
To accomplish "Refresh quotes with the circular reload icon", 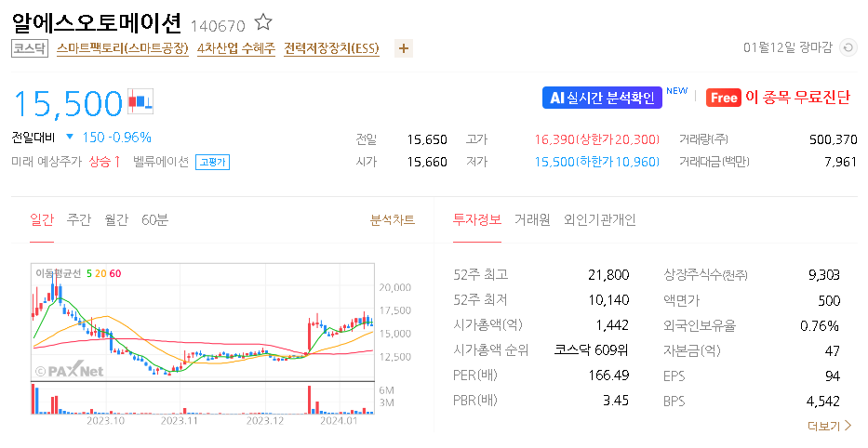I will coord(848,47).
